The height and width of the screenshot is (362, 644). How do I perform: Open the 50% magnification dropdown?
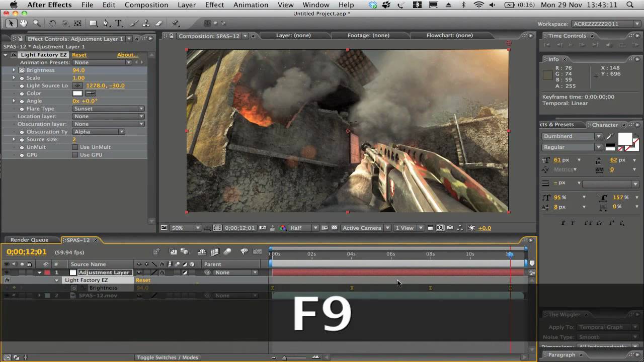point(186,228)
